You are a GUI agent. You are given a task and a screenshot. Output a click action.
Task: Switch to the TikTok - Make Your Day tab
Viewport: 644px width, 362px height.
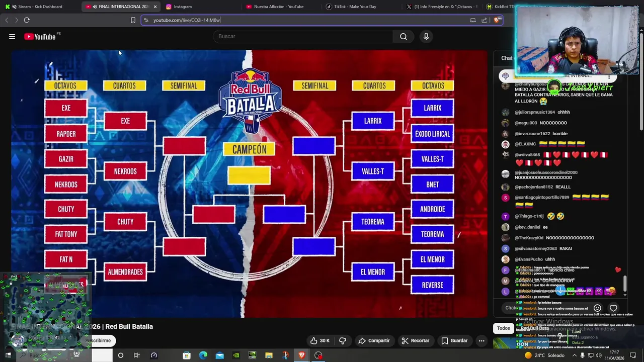tap(361, 7)
